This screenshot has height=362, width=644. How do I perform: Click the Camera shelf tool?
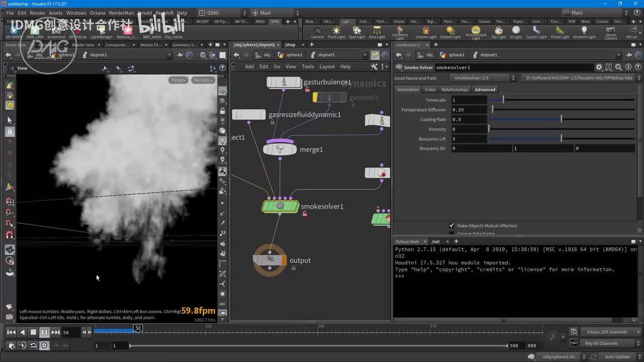pos(317,32)
